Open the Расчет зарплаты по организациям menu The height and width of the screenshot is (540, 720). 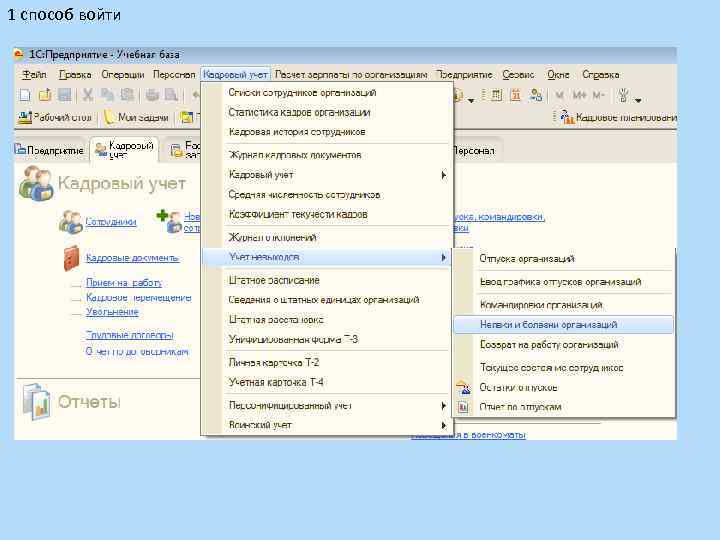(x=351, y=74)
